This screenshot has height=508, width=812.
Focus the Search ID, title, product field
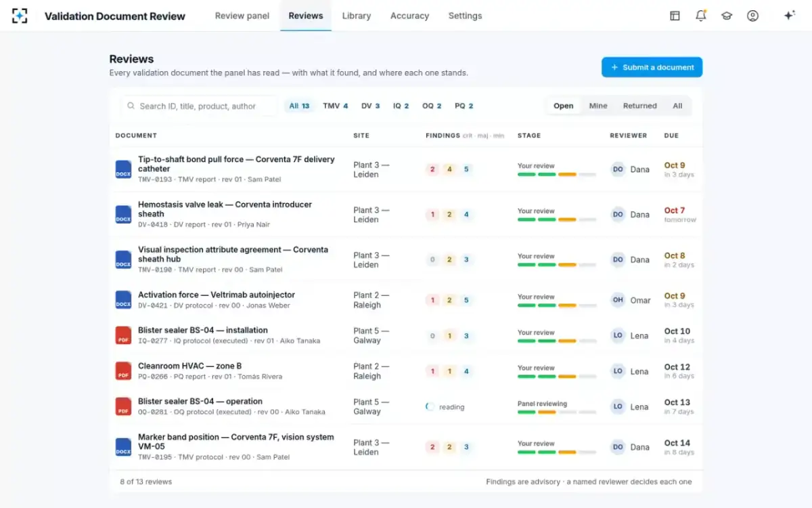tap(199, 106)
